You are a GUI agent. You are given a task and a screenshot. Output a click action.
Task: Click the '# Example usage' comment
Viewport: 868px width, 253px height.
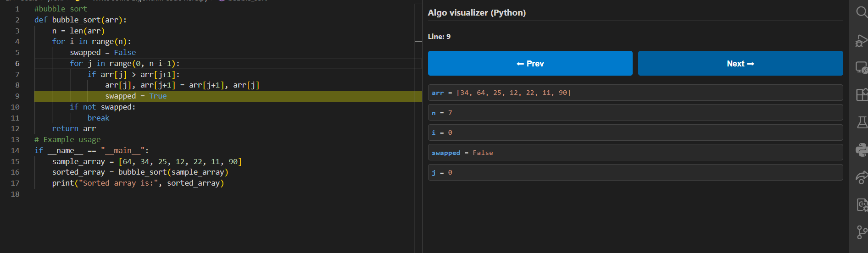click(x=67, y=139)
